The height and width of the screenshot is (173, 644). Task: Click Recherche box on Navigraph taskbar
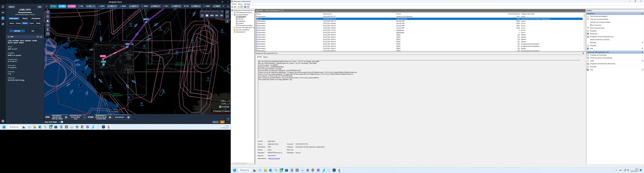tap(14, 127)
